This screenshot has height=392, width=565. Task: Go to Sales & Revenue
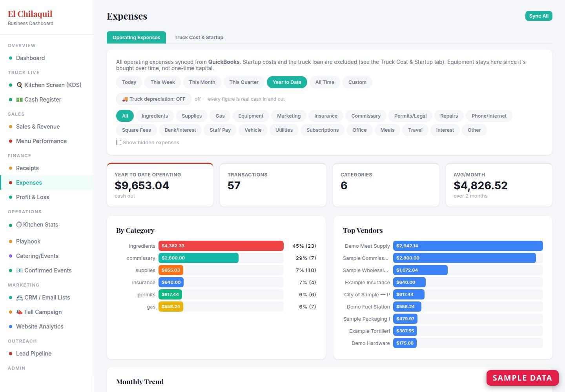[47, 127]
